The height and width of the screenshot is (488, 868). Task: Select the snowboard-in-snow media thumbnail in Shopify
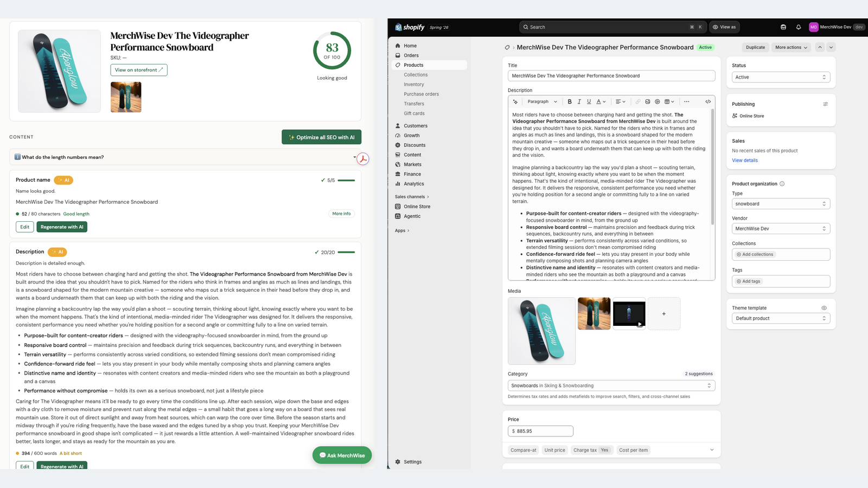(x=594, y=313)
